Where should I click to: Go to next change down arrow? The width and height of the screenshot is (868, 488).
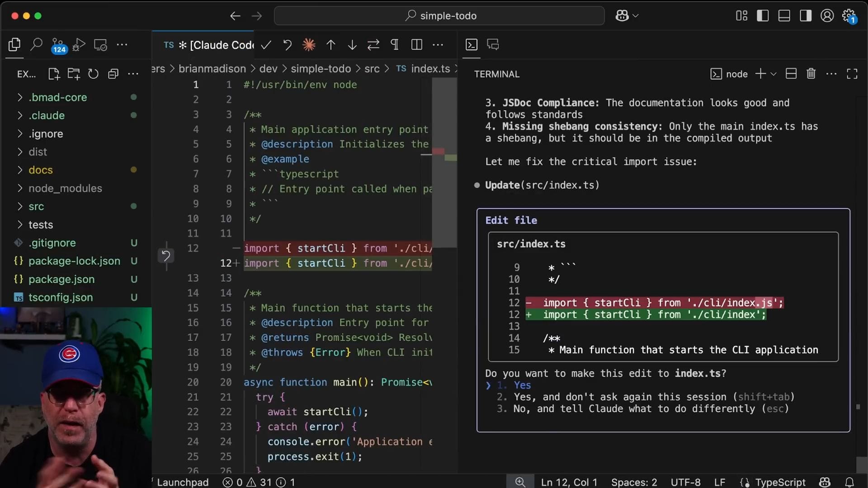[x=352, y=45]
